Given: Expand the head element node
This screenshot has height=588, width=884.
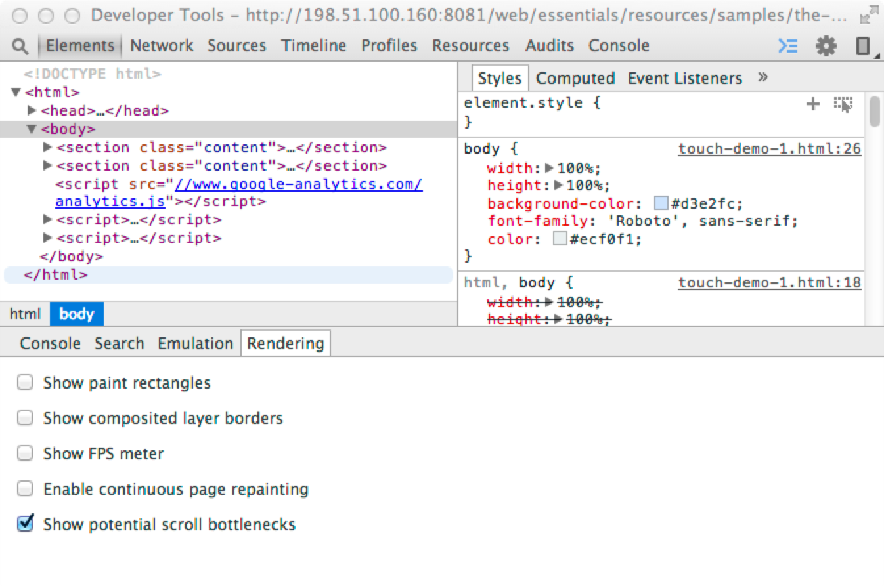Looking at the screenshot, I should (32, 111).
